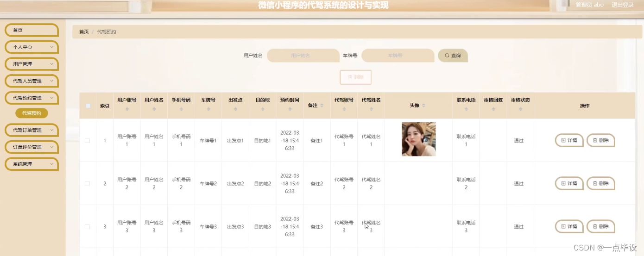This screenshot has height=256, width=644.
Task: Sort table by 备注 column arrows
Action: click(x=322, y=106)
